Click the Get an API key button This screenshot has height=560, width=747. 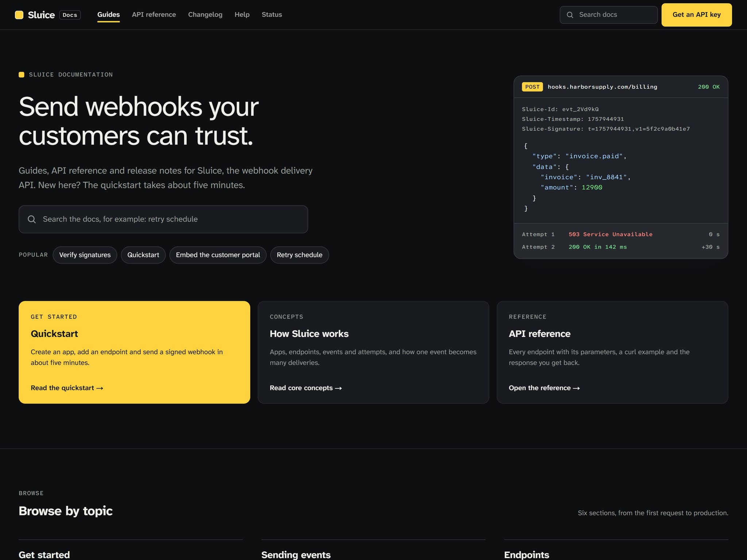pyautogui.click(x=696, y=15)
